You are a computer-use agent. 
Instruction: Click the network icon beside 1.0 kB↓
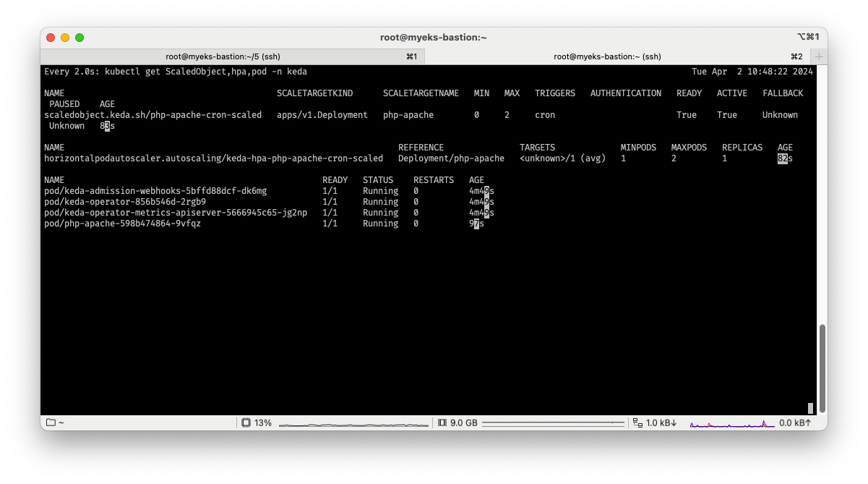click(x=637, y=423)
